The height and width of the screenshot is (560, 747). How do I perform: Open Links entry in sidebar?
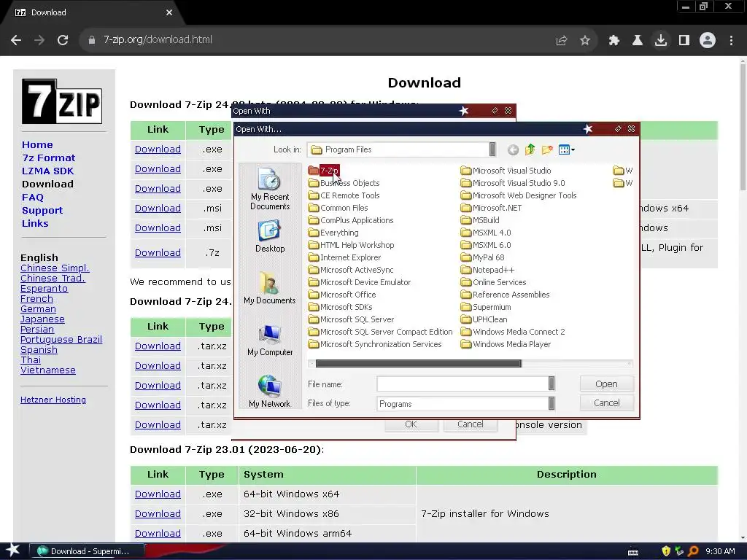click(x=35, y=223)
